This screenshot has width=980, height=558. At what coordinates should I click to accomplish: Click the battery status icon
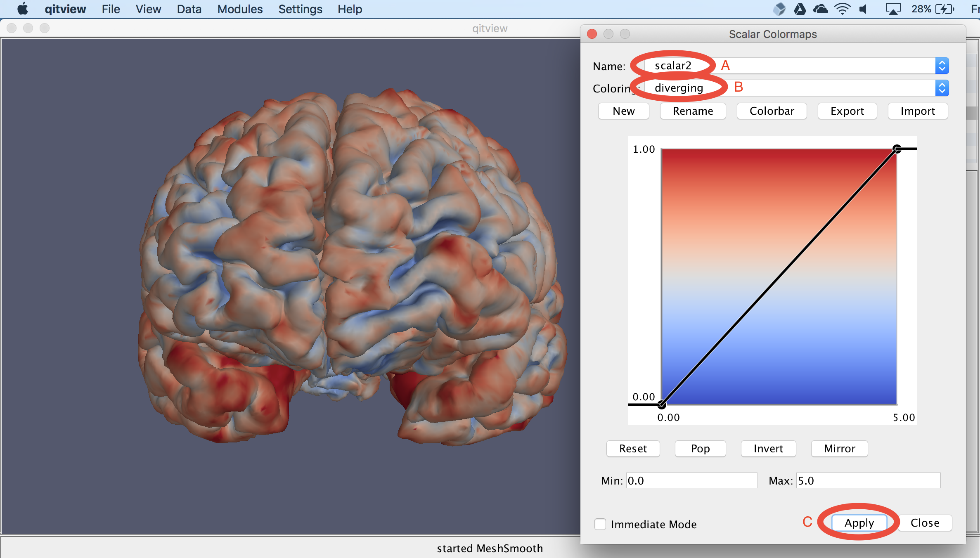pos(944,9)
